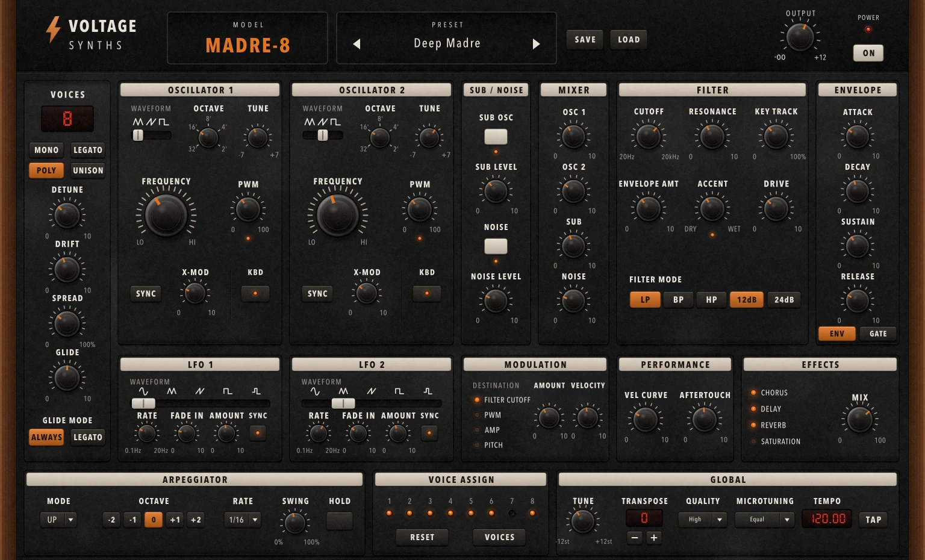Toggle the Arpeggiator Hold button
This screenshot has height=560, width=925.
pyautogui.click(x=340, y=521)
